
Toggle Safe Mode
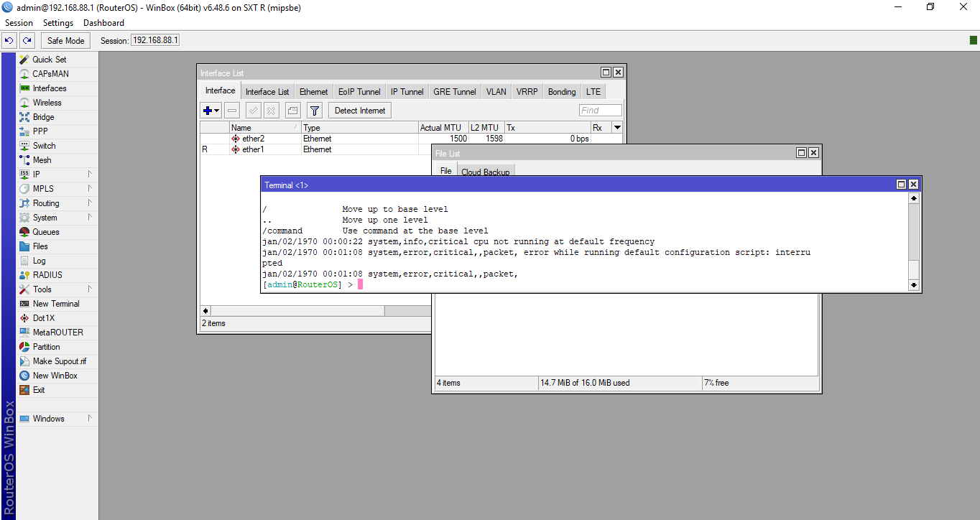point(66,41)
